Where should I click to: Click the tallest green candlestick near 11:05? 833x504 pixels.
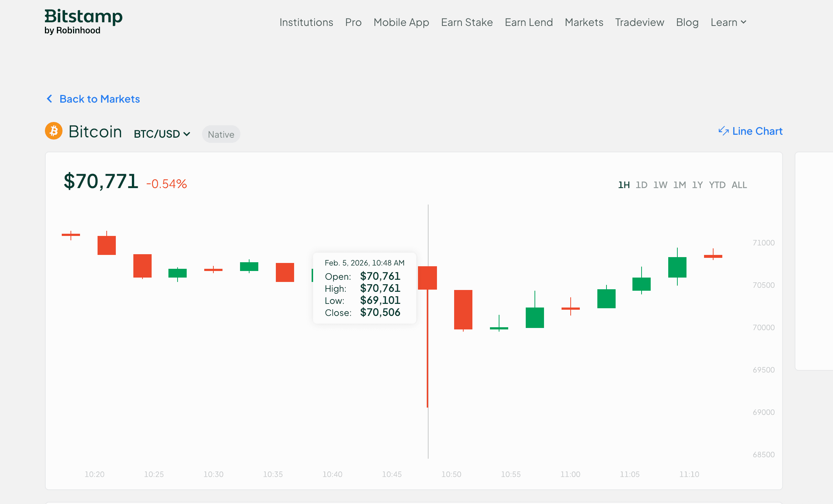(x=677, y=267)
